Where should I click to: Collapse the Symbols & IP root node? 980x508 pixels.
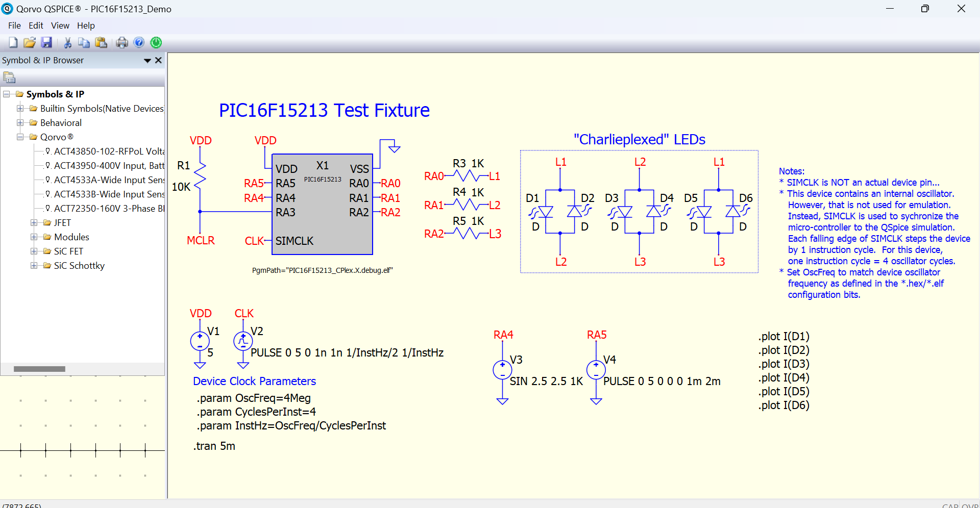click(7, 94)
